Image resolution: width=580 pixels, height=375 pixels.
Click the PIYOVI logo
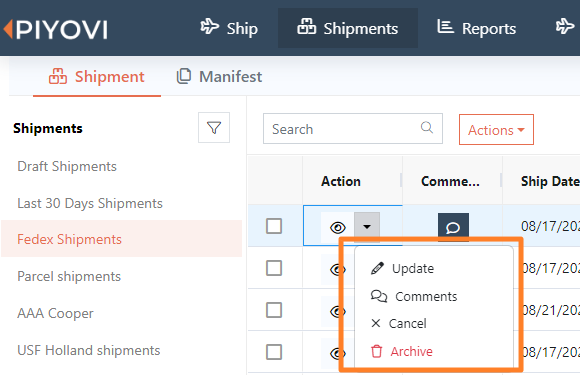55,29
